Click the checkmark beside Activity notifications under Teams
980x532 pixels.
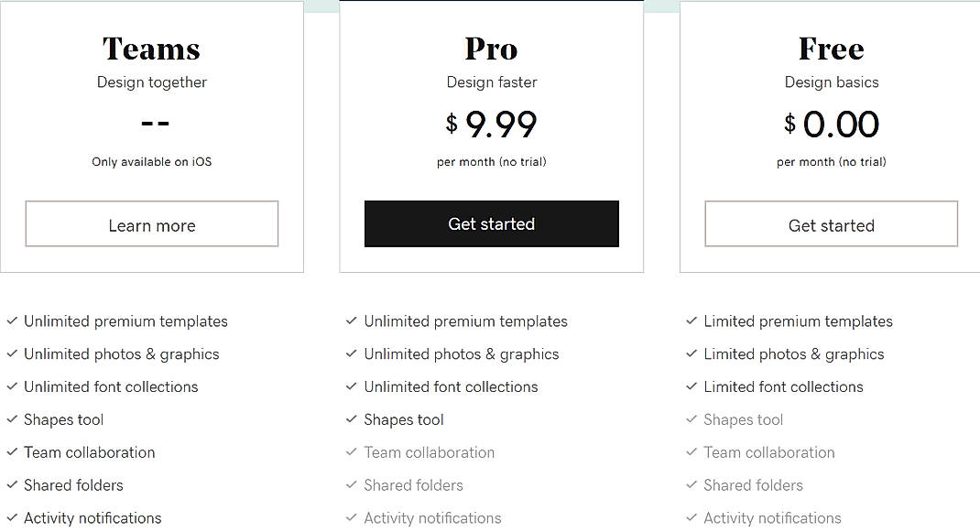13,517
